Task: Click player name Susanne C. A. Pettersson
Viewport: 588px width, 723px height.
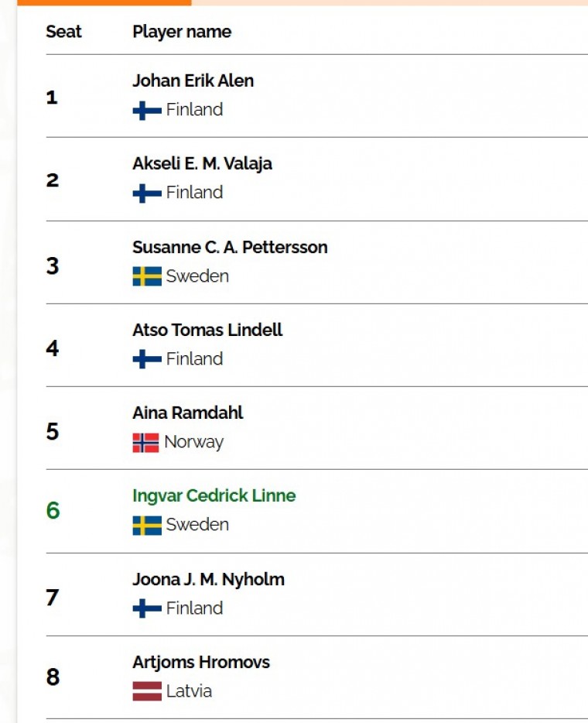Action: (230, 247)
